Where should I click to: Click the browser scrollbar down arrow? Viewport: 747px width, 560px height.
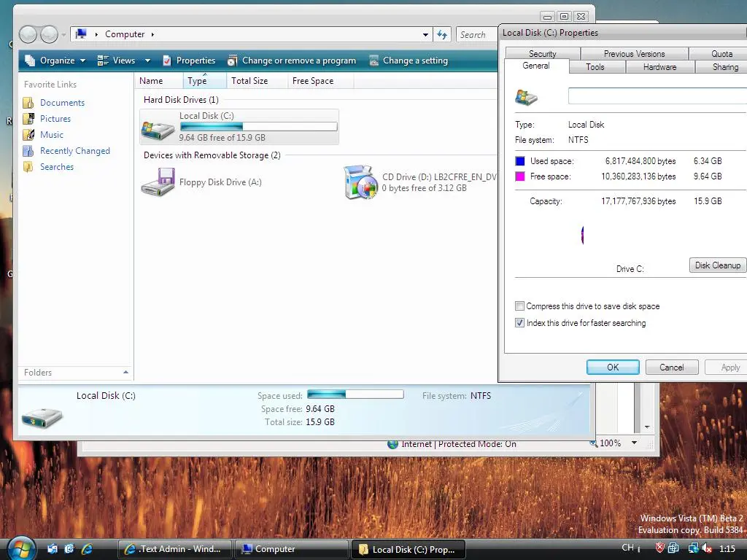[x=647, y=427]
